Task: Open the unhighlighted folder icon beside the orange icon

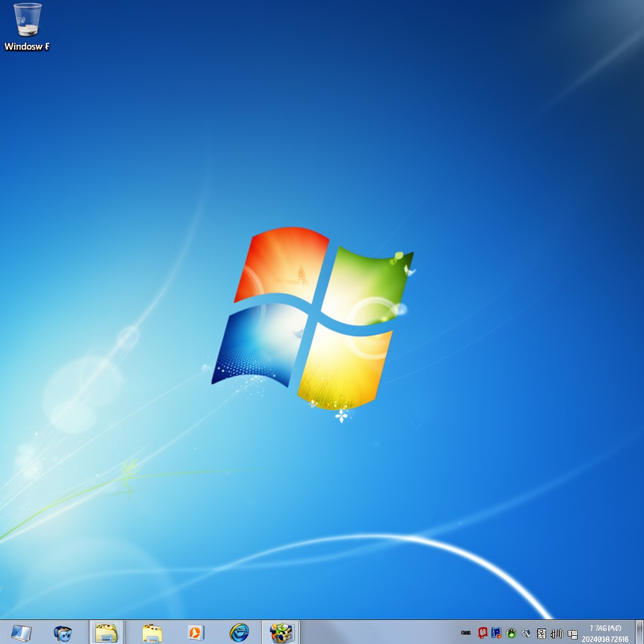Action: tap(152, 633)
